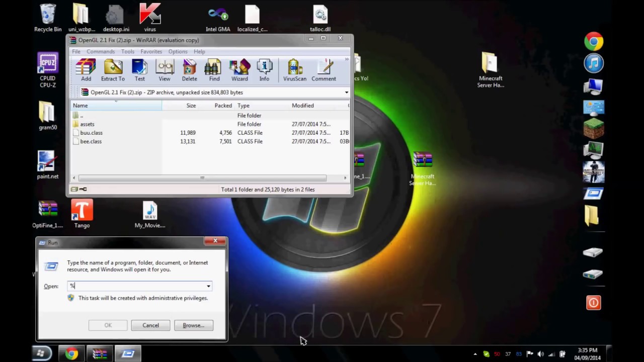Expand the WinRAR toolbar overflow chevron
Image resolution: width=644 pixels, height=362 pixels.
coord(346,60)
